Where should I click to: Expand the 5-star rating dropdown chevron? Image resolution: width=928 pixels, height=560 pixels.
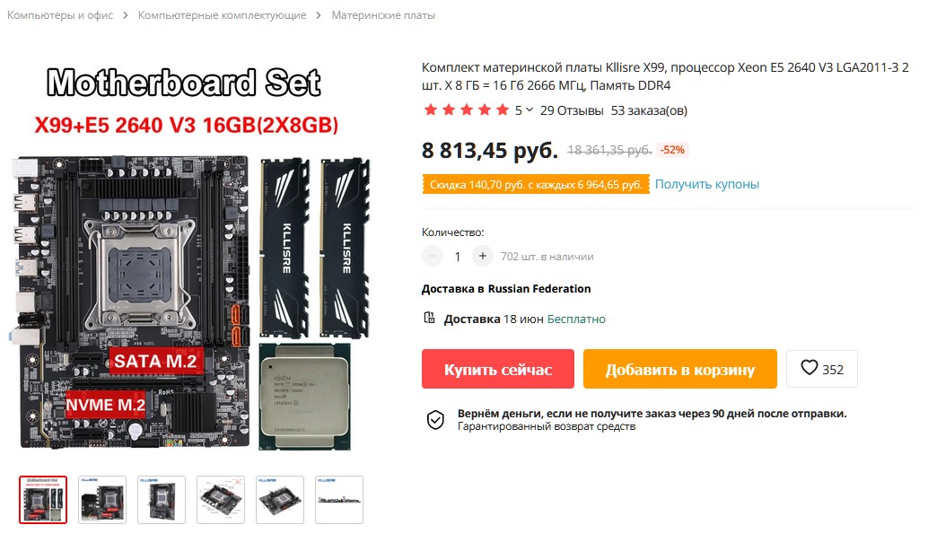click(x=530, y=110)
